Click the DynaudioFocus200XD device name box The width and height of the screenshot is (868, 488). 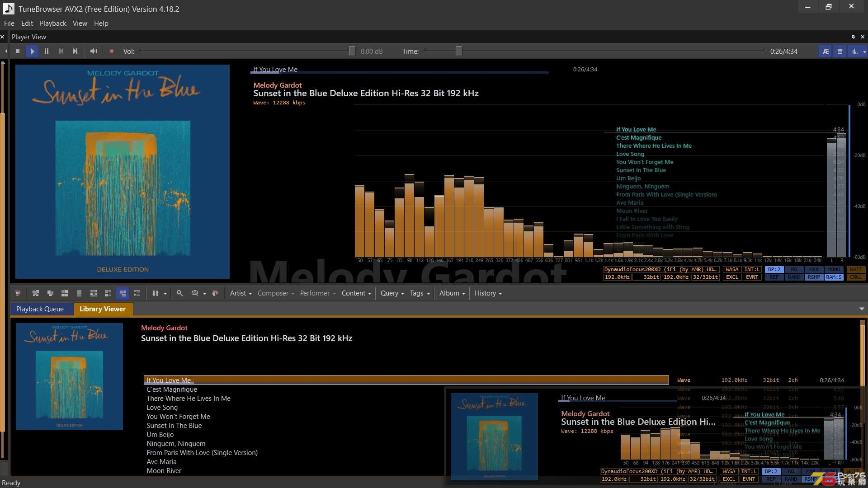(661, 269)
